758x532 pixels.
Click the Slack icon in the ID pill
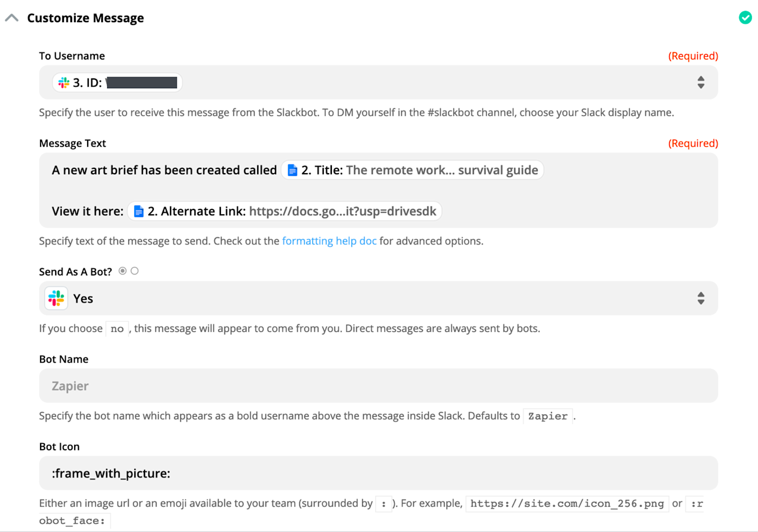64,83
